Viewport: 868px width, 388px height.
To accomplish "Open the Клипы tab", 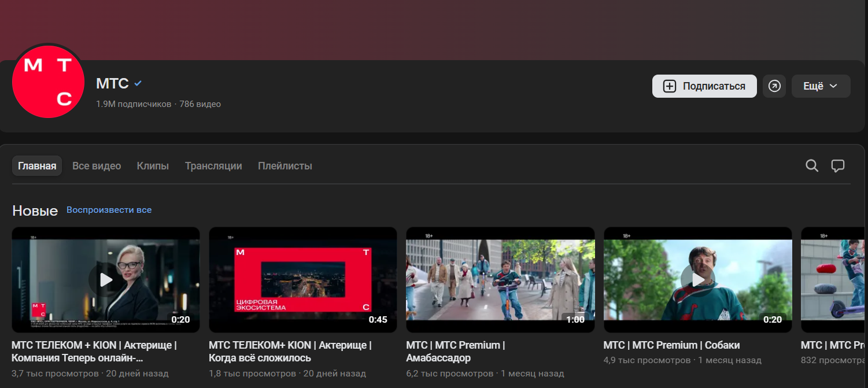I will tap(153, 166).
